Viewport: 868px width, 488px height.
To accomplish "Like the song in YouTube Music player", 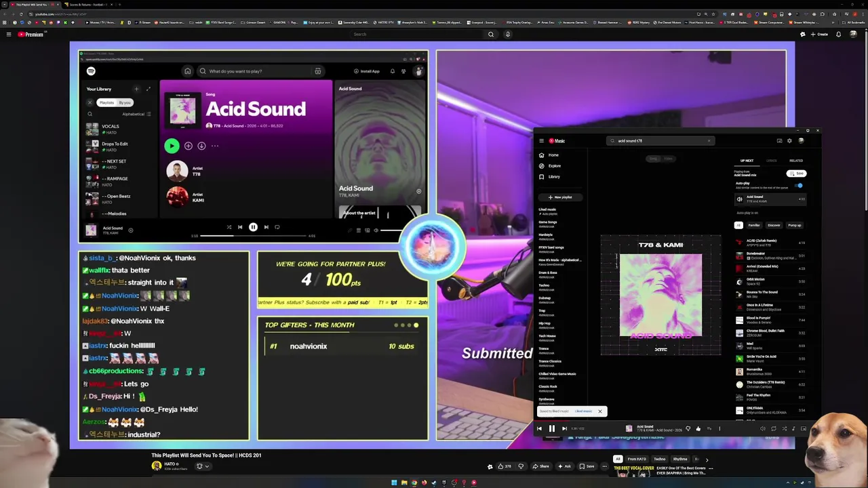I will pos(698,428).
